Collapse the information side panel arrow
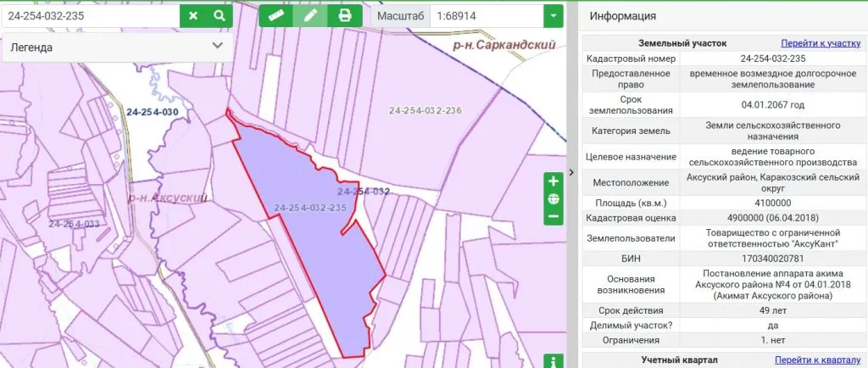868x368 pixels. coord(571,172)
